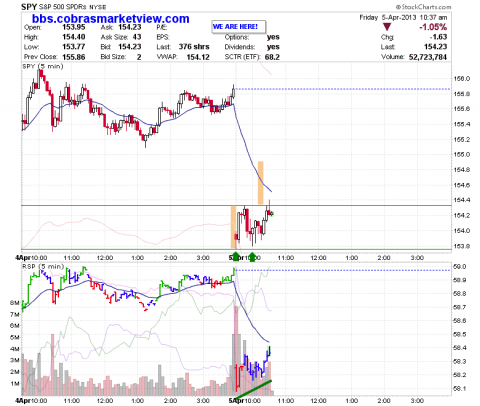Click the StockCharts.com copyright label

click(423, 7)
